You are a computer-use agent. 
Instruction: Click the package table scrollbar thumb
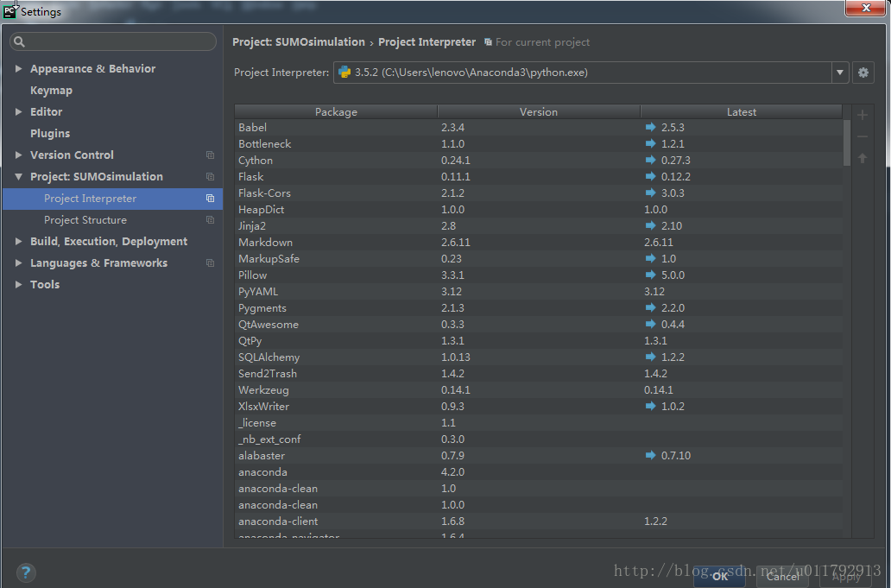(847, 142)
